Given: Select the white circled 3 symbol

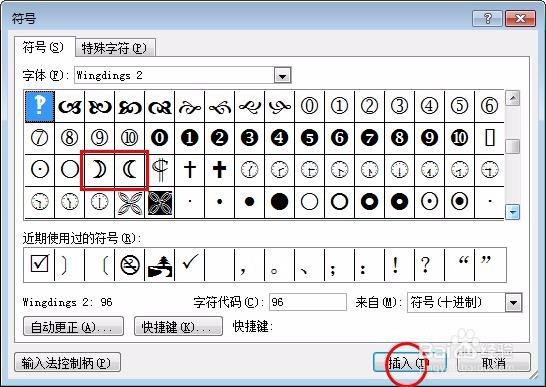Looking at the screenshot, I should 399,106.
